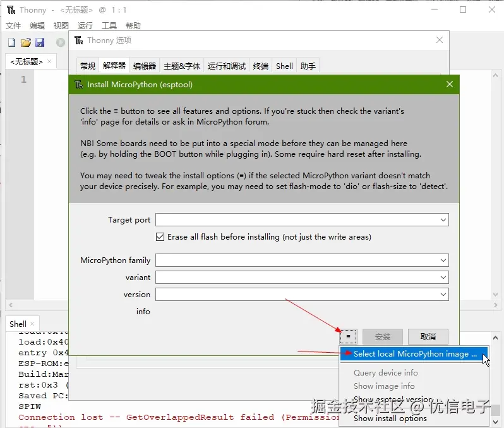Click the New file icon in toolbar
This screenshot has height=428, width=504.
click(11, 42)
